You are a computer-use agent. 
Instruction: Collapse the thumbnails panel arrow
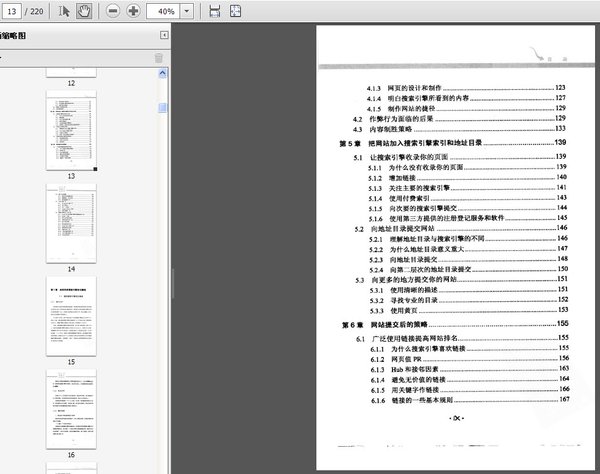click(x=164, y=35)
